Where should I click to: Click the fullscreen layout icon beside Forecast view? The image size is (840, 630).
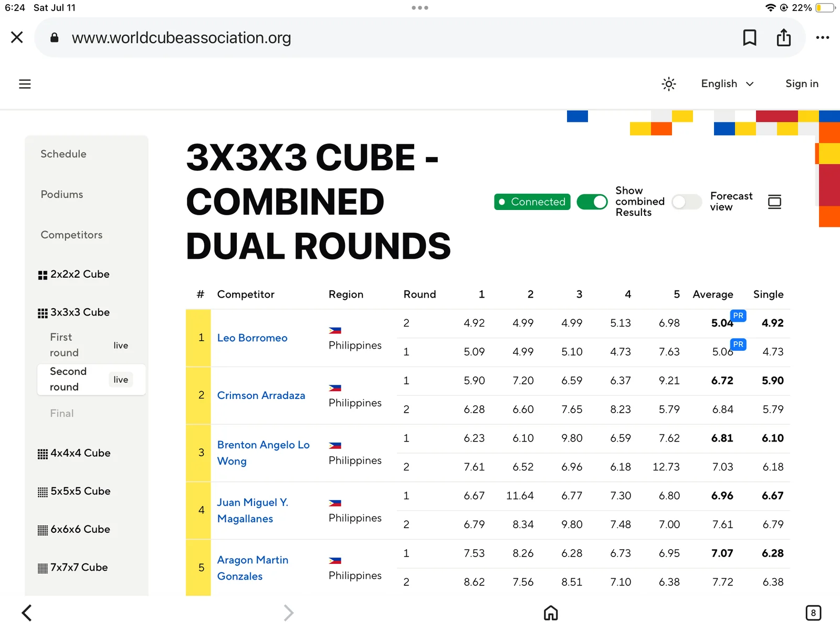click(x=774, y=202)
